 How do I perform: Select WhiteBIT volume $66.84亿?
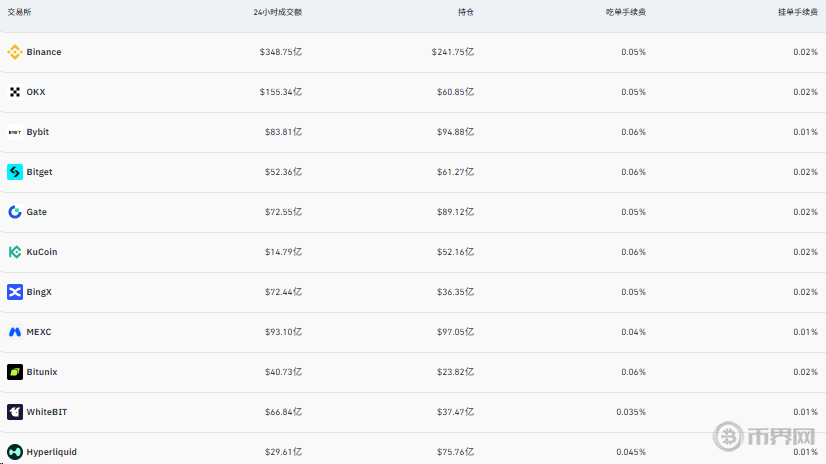(283, 412)
